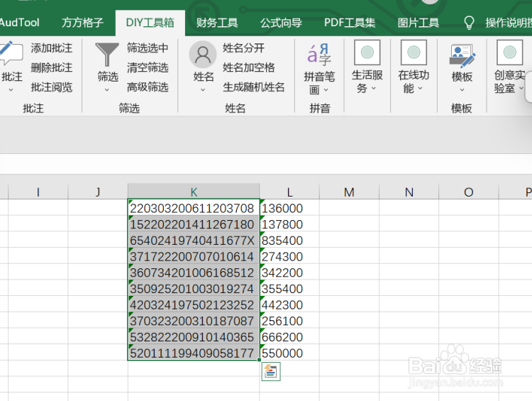This screenshot has height=401, width=532.
Task: Select cell containing 360734201006168512
Action: 194,273
